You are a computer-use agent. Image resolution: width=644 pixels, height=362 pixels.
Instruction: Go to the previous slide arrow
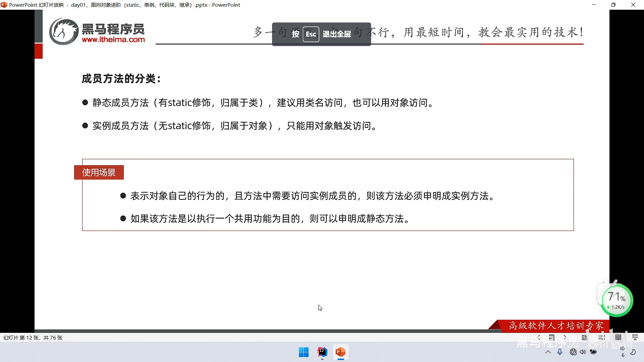click(539, 338)
